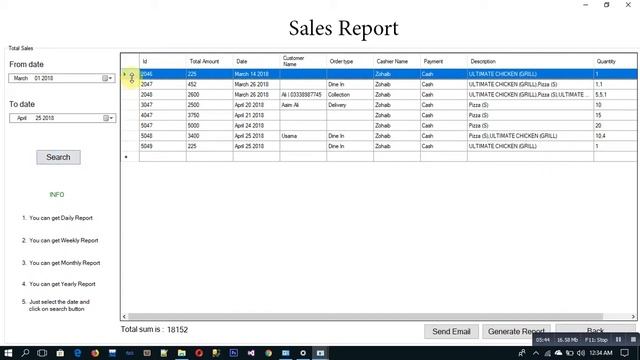
Task: Select the Id cell 5049
Action: pyautogui.click(x=163, y=146)
